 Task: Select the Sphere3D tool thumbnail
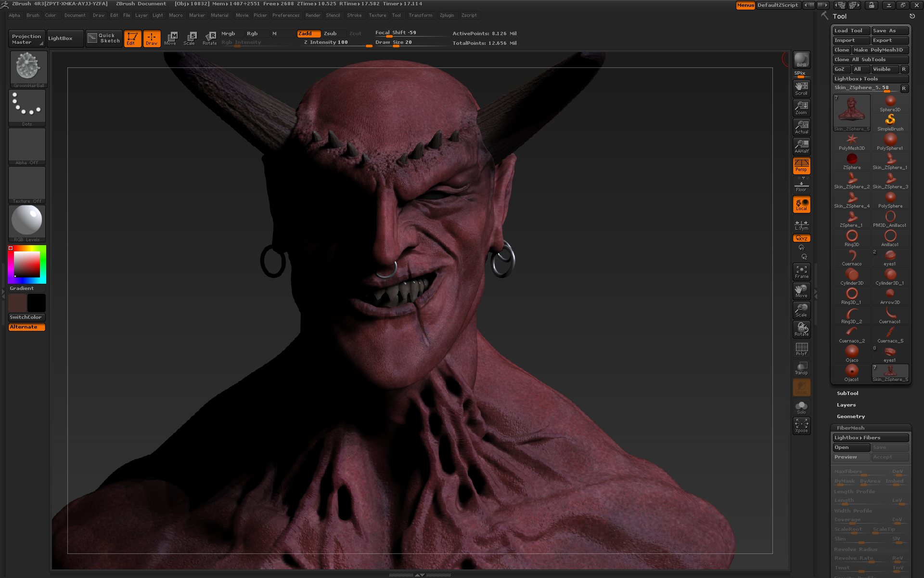tap(890, 103)
